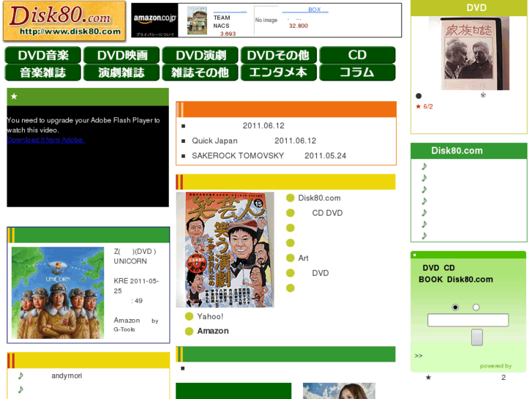
Task: Click the UNICORN DVD title text
Action: click(135, 256)
